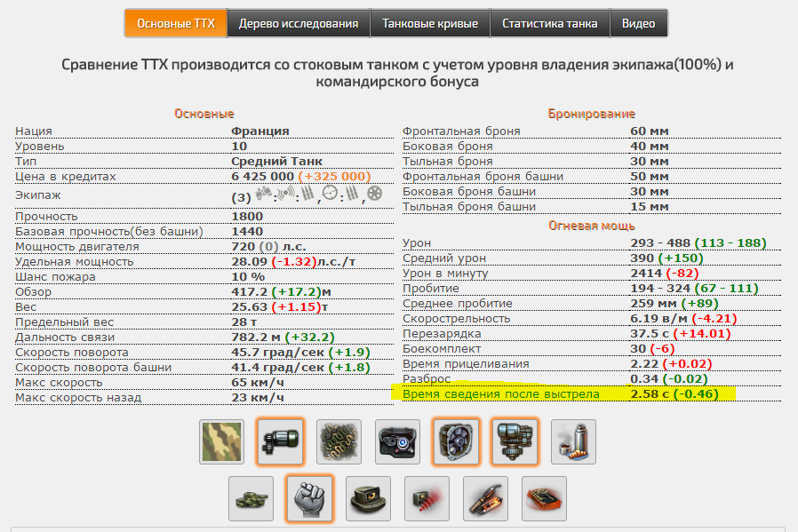
Task: Disable the ventilation fan equipment
Action: point(456,441)
